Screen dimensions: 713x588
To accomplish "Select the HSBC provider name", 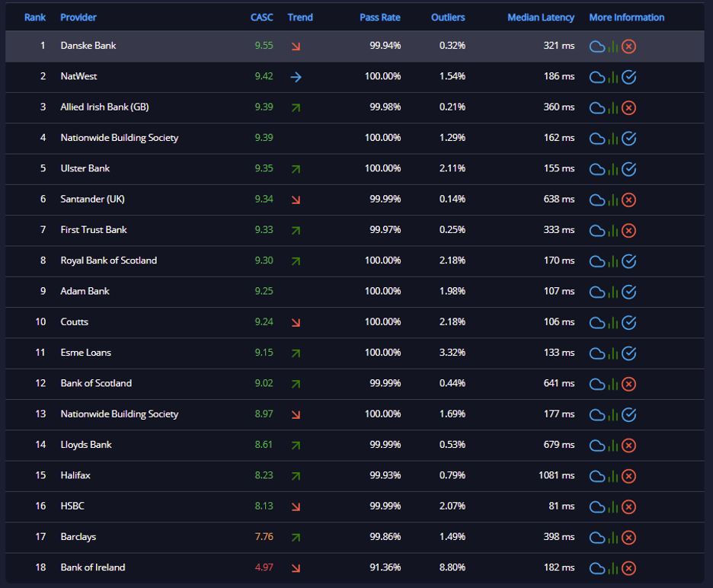I will coord(72,506).
